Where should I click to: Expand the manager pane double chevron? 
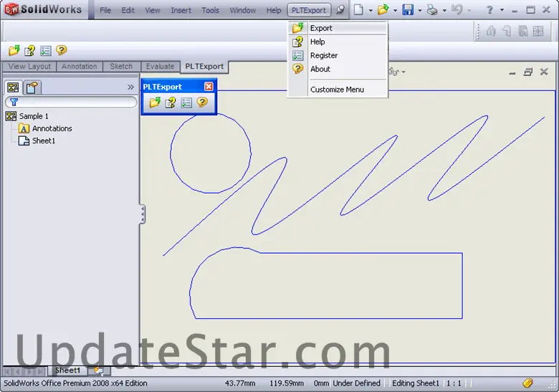(x=130, y=87)
